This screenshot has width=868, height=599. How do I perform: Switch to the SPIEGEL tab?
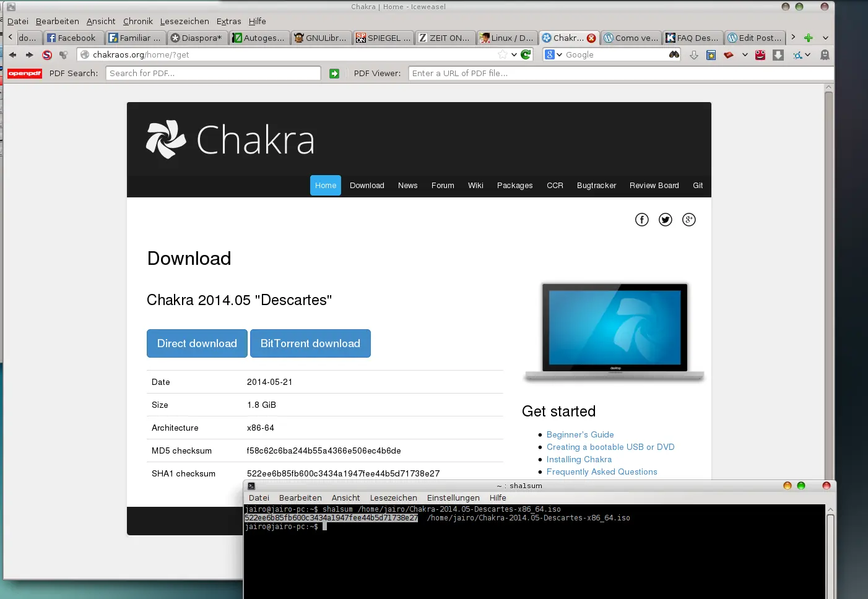coord(383,38)
